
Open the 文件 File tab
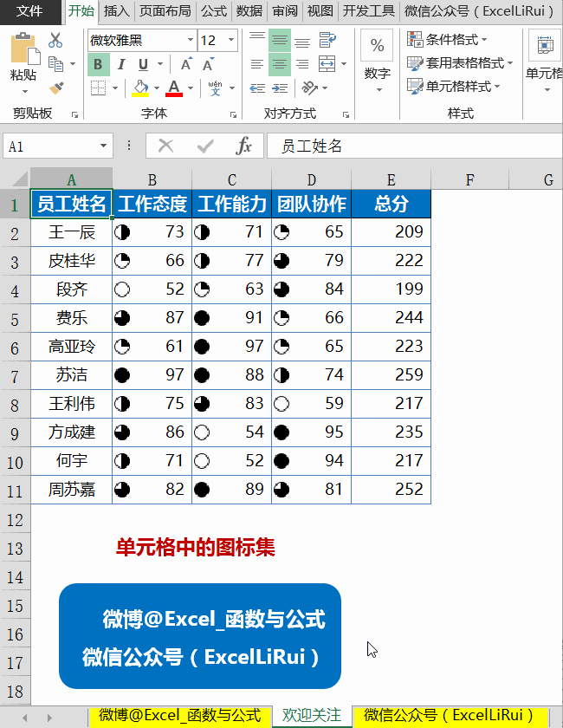(x=29, y=11)
